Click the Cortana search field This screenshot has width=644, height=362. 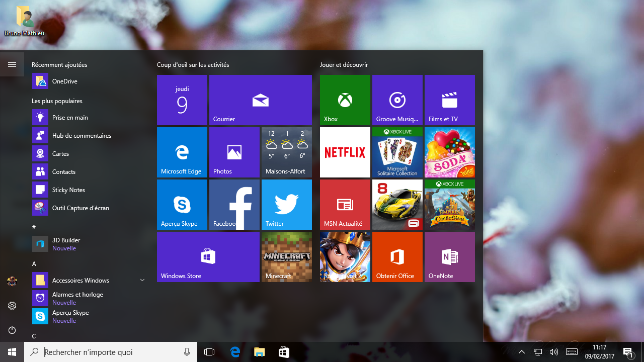tap(111, 352)
